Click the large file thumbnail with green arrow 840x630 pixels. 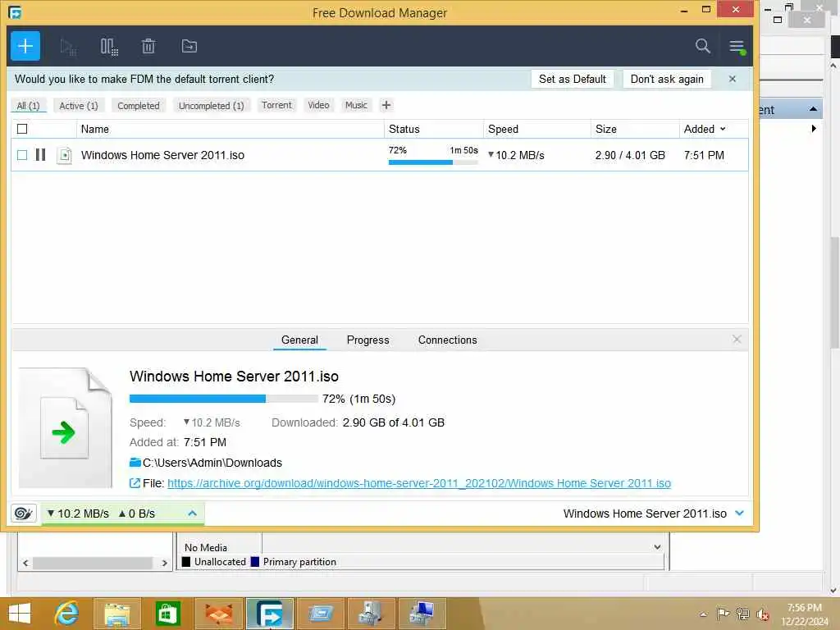click(66, 427)
